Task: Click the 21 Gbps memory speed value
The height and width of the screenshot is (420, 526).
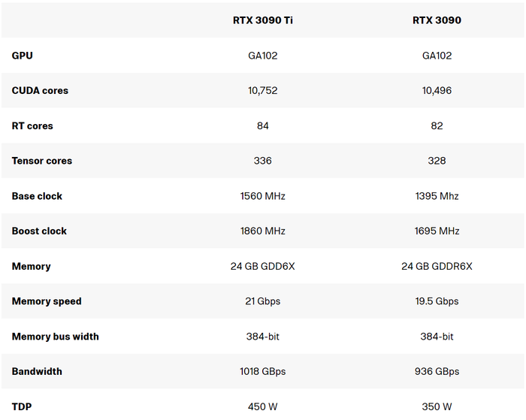Action: [262, 301]
